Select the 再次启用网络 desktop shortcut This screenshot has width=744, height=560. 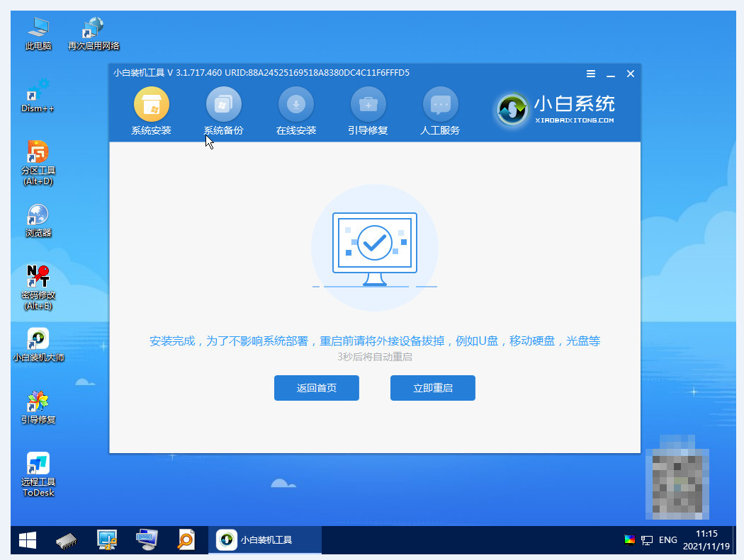click(94, 33)
